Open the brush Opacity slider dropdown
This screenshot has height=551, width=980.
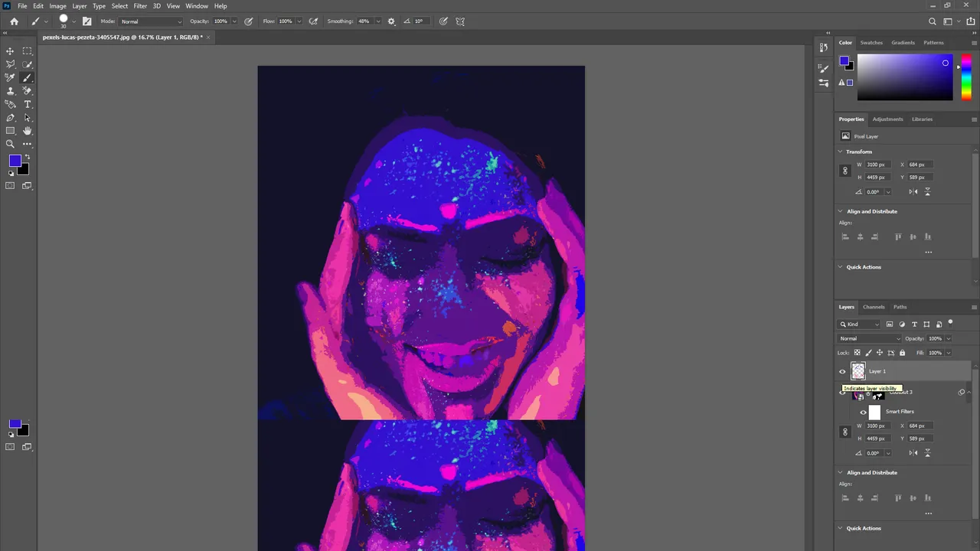[234, 21]
